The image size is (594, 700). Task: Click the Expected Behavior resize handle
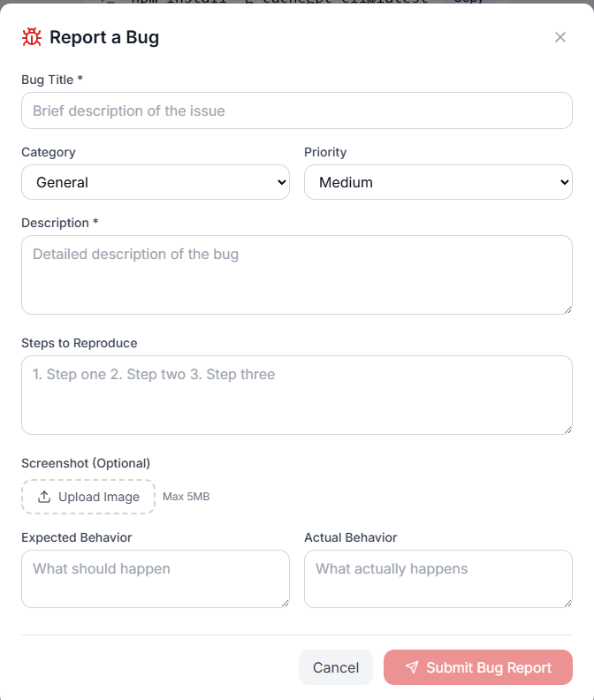point(284,602)
